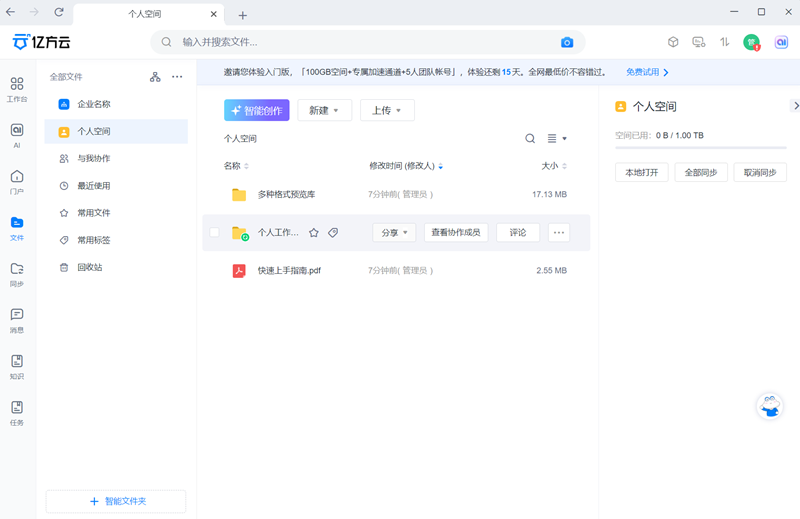Image resolution: width=800 pixels, height=519 pixels.
Task: Star the 个人工作 folder as favorite
Action: click(313, 233)
